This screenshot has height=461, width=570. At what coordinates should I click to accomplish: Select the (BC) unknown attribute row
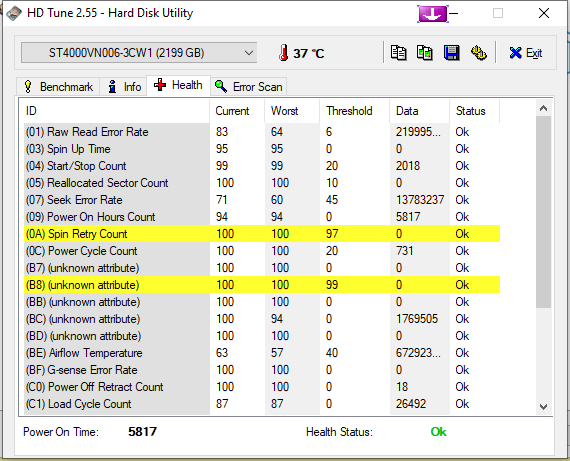[x=262, y=319]
